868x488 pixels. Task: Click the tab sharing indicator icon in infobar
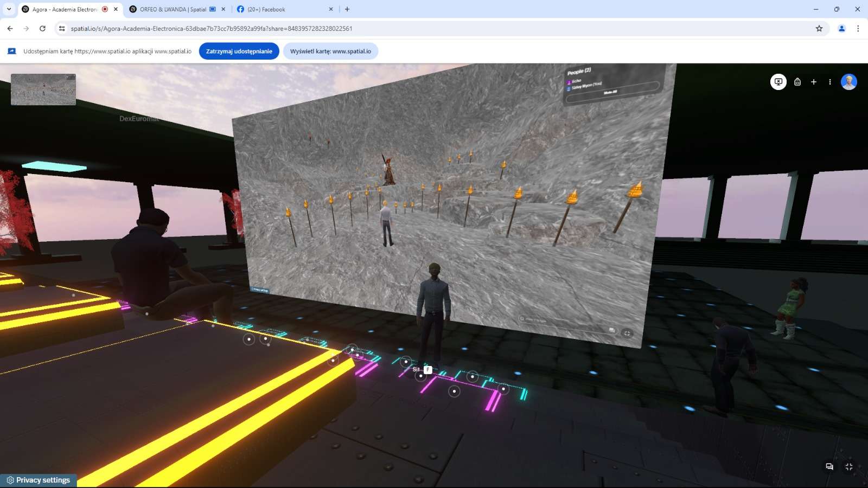point(12,52)
